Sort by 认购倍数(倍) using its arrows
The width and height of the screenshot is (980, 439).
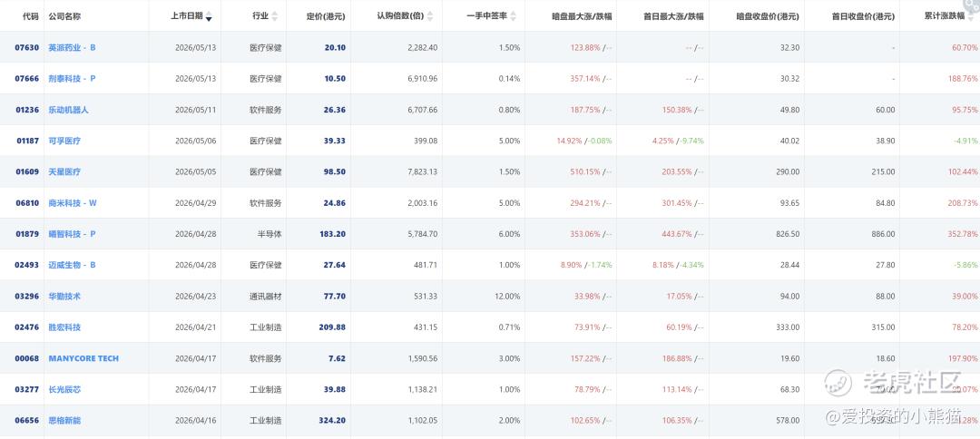point(430,16)
